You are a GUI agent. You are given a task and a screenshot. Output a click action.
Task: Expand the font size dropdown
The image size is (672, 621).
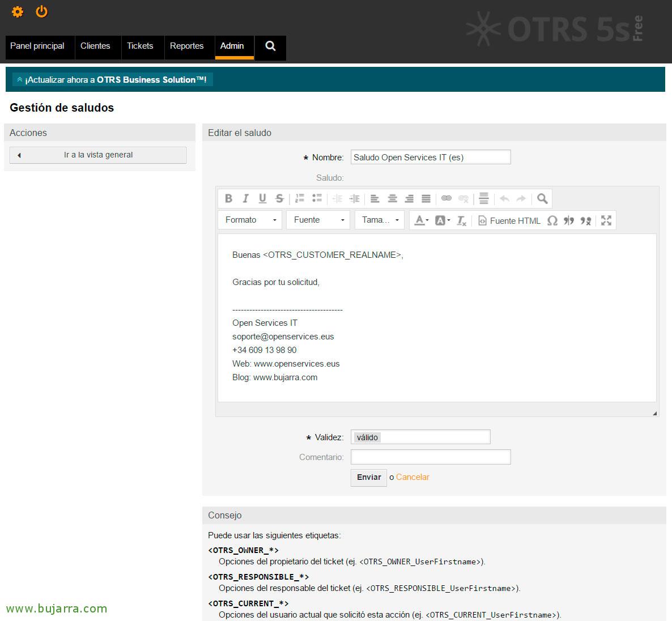click(380, 220)
